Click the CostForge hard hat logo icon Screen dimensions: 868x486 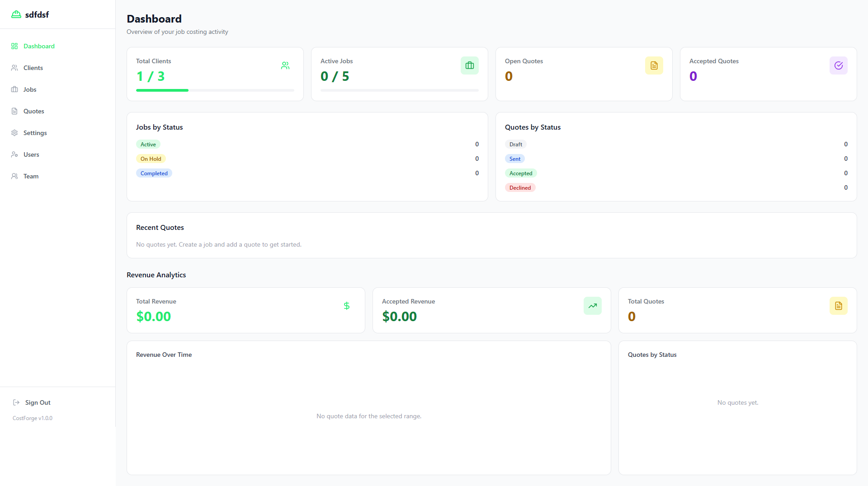click(x=16, y=14)
